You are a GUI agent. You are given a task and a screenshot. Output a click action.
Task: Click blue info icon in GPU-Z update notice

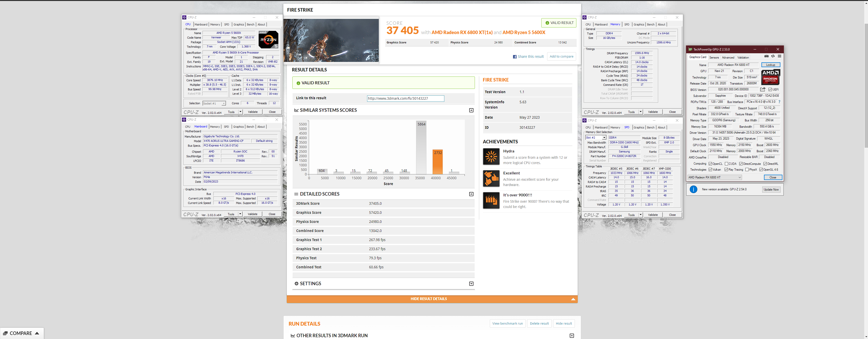[694, 189]
